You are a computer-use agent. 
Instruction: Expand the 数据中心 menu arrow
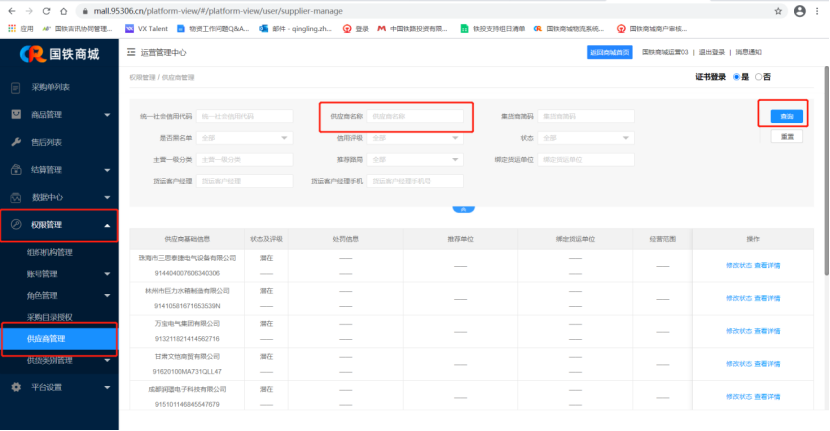(x=107, y=197)
